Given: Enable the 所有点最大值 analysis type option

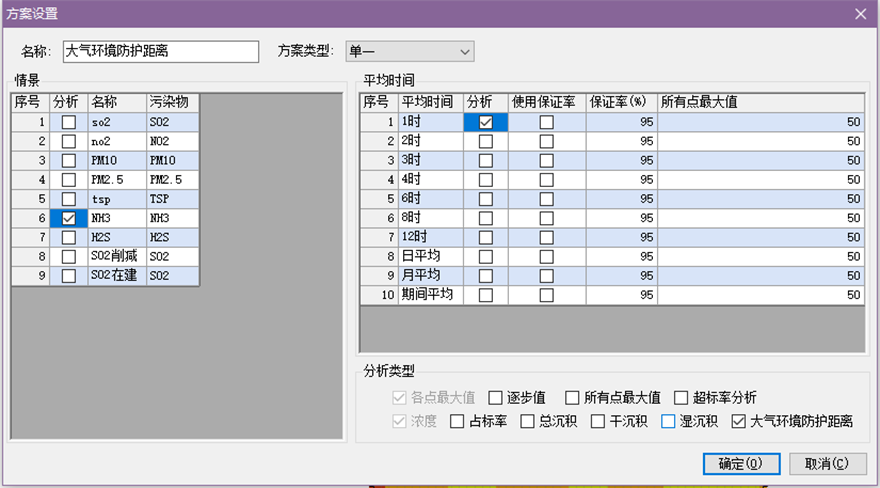Looking at the screenshot, I should 572,397.
